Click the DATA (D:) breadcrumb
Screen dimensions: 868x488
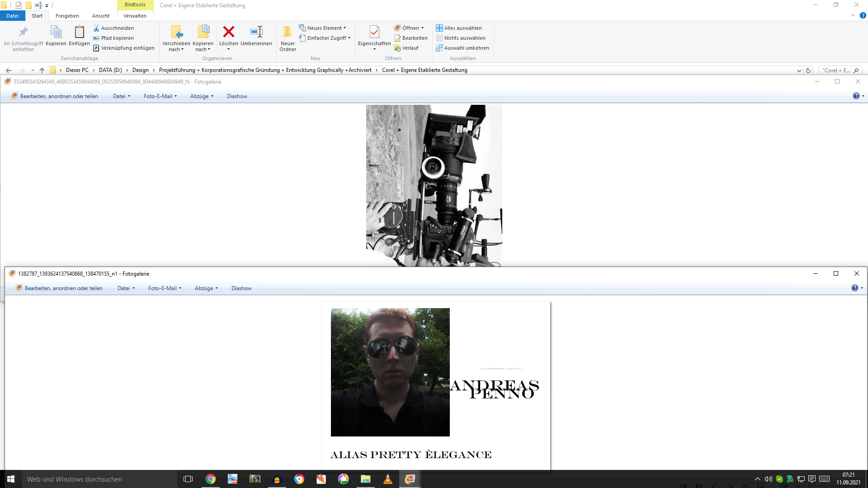pyautogui.click(x=110, y=70)
